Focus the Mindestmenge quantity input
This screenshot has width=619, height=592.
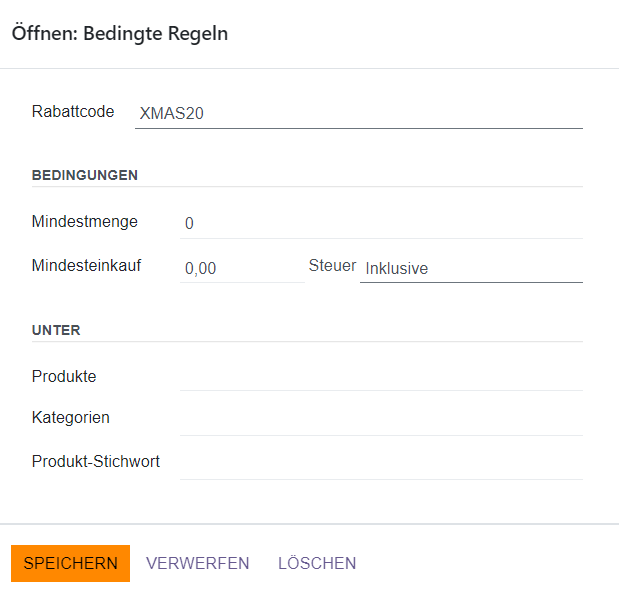381,223
